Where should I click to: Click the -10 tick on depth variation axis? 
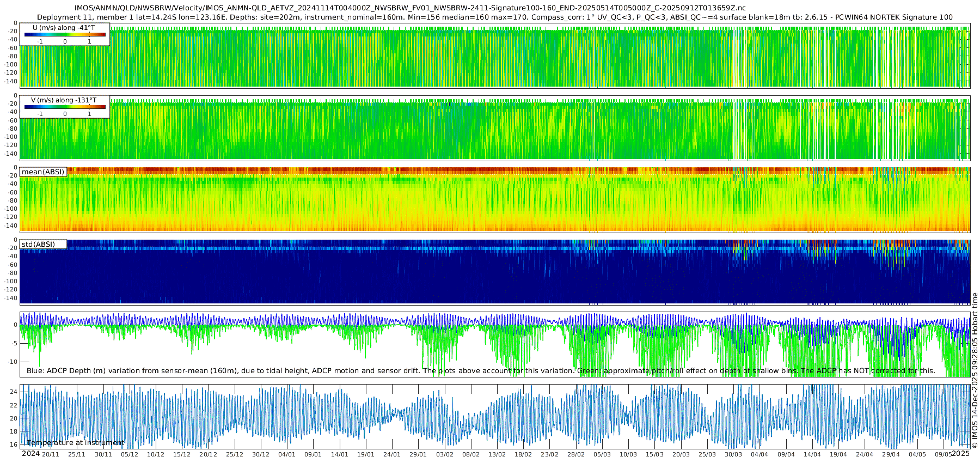coord(13,362)
